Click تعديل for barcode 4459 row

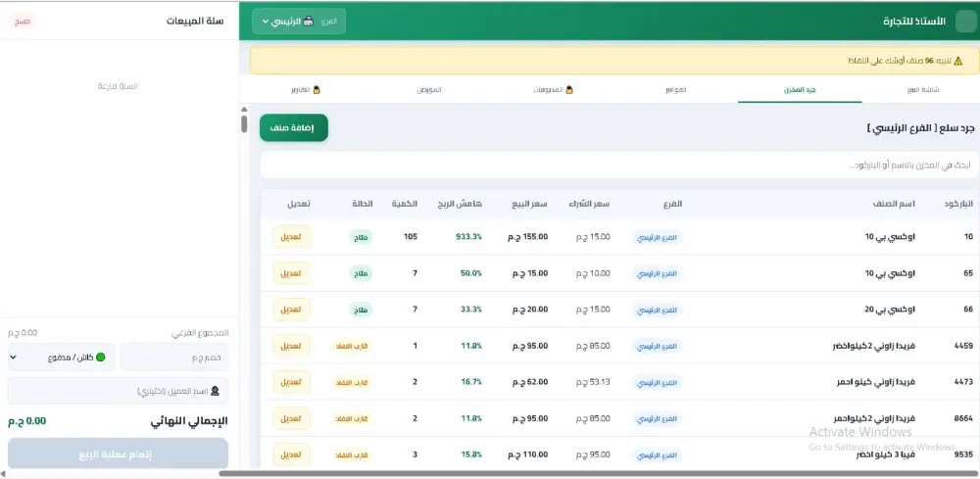point(292,346)
